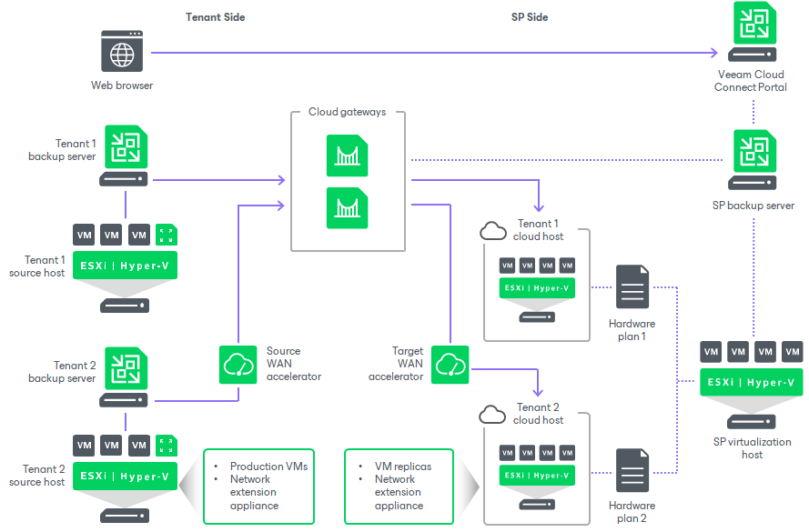
Task: Click the Tenant 1 cloud host cloud icon
Action: tap(491, 230)
